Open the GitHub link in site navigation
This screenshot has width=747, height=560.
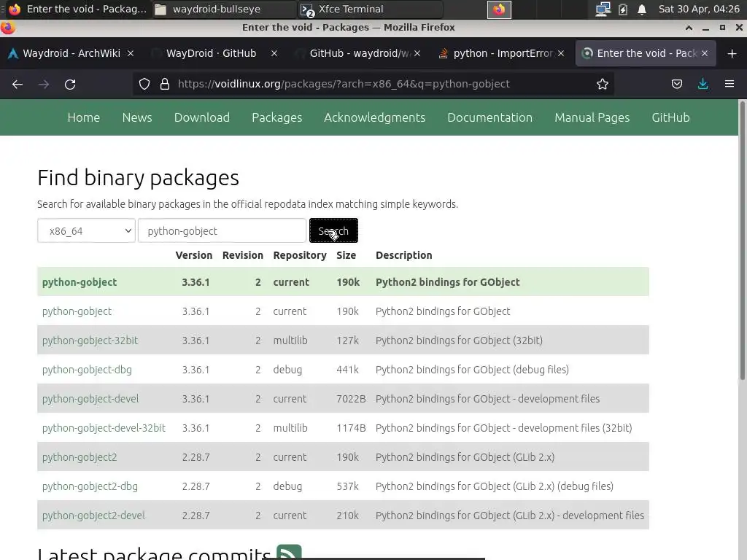click(x=671, y=117)
